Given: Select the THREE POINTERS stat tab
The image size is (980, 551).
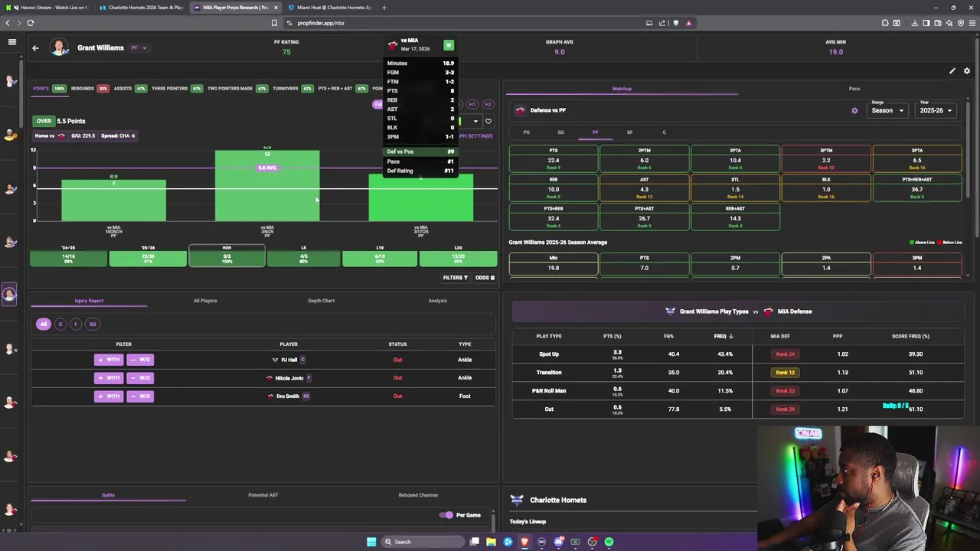Looking at the screenshot, I should point(177,89).
